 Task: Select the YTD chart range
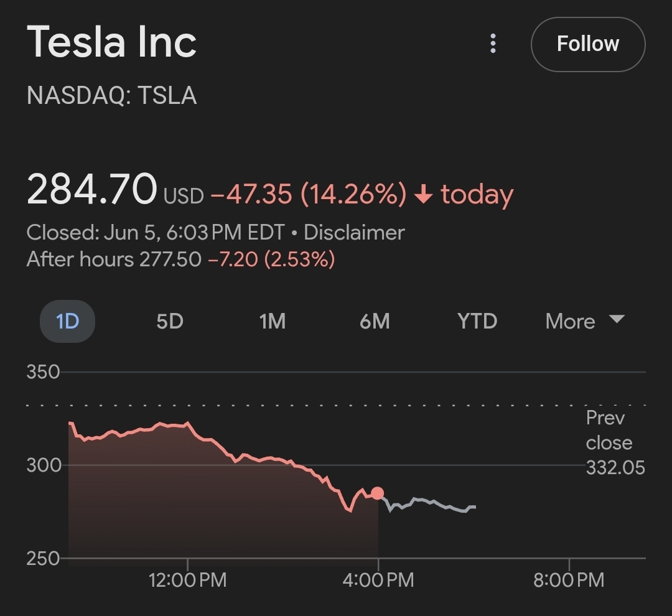tap(477, 321)
